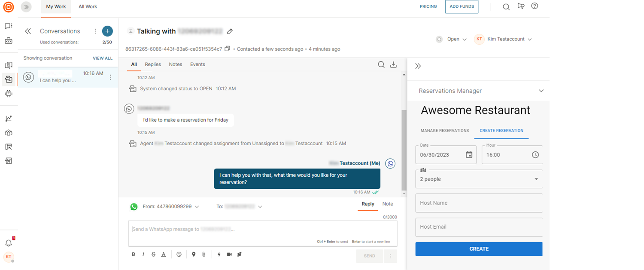The width and height of the screenshot is (644, 270).
Task: Copy the conversation ID using the copy icon
Action: click(x=227, y=49)
